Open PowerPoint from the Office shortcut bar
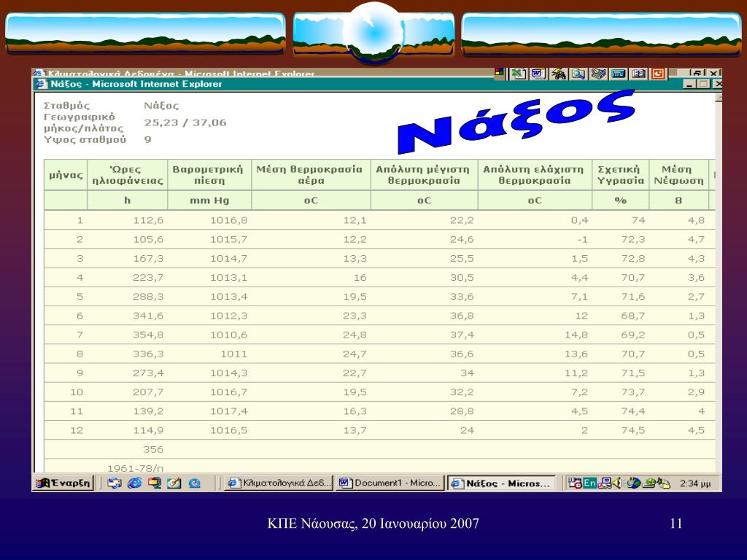The image size is (747, 560). point(658,74)
